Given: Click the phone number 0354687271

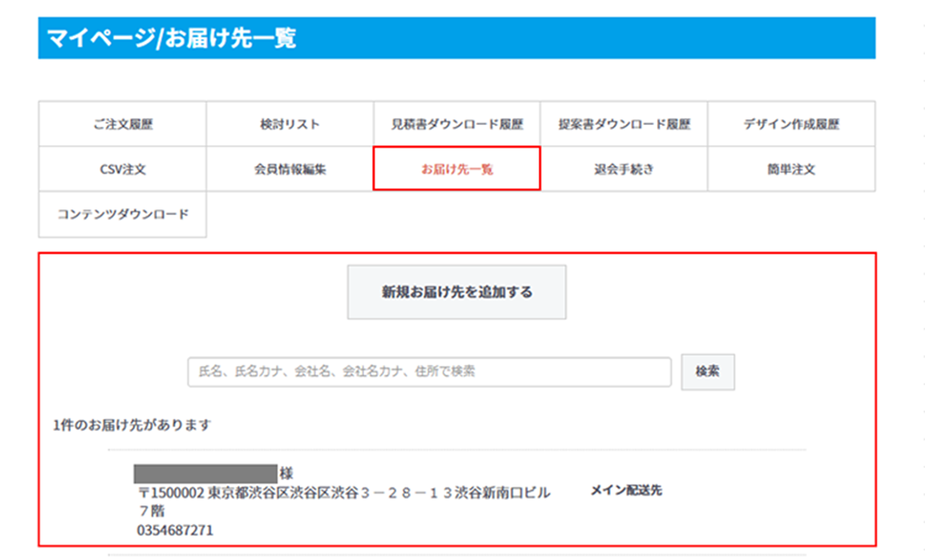Looking at the screenshot, I should [x=175, y=530].
